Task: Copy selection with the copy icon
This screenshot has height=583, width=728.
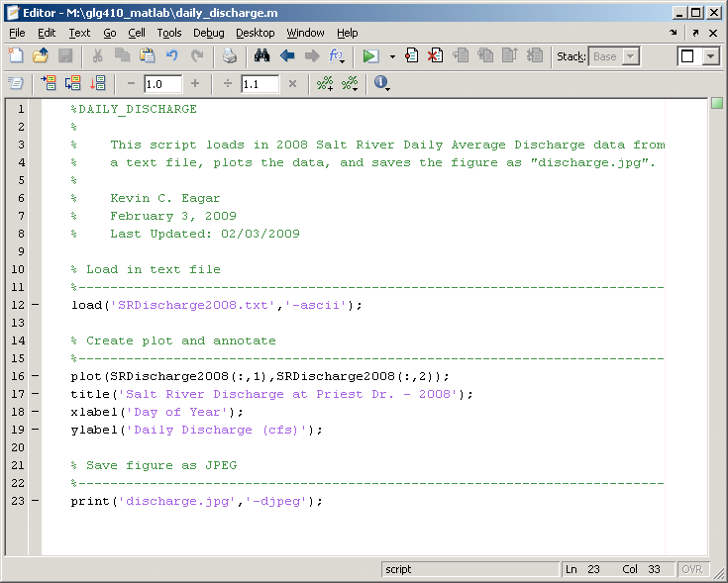Action: click(123, 55)
